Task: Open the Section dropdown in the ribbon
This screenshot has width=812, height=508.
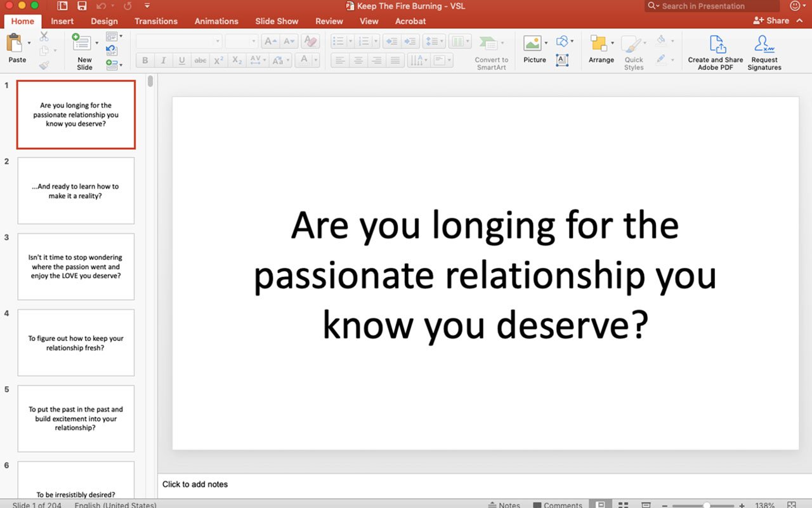Action: coord(114,64)
